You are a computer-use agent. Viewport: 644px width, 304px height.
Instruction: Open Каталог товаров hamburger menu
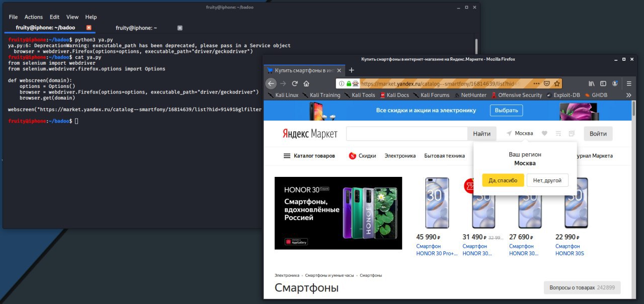[x=287, y=156]
